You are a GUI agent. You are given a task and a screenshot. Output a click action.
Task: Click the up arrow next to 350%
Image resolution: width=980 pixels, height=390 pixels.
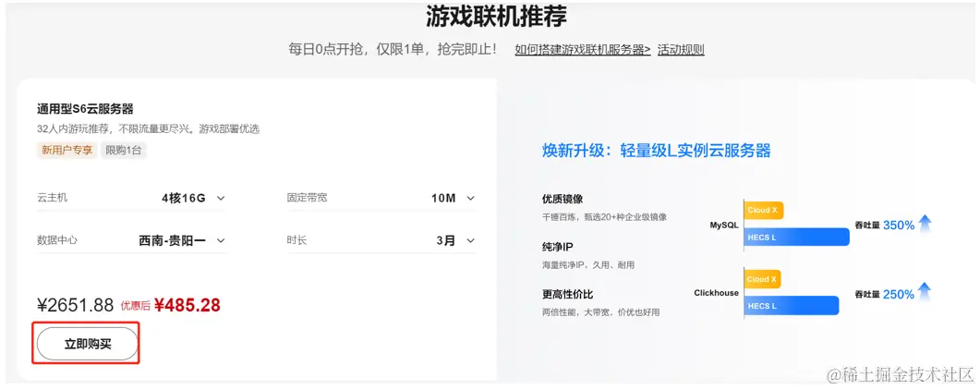(925, 224)
